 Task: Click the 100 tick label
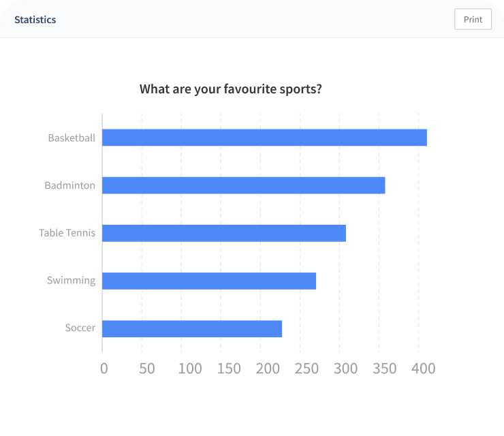click(x=190, y=369)
